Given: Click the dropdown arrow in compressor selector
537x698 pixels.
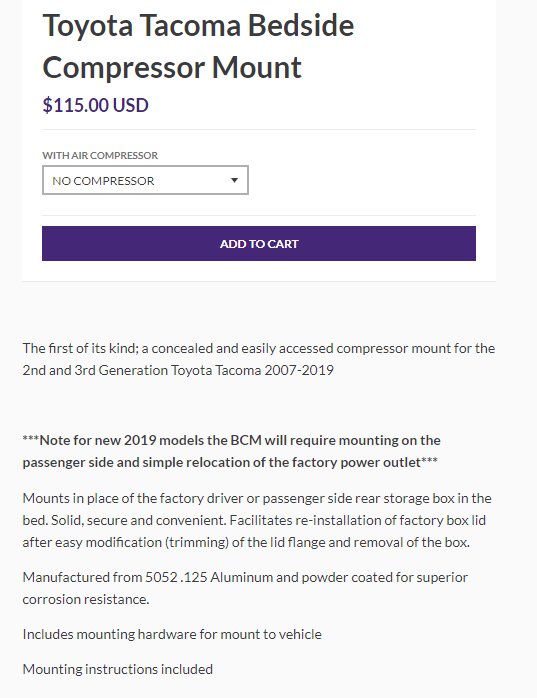Looking at the screenshot, I should (x=234, y=180).
